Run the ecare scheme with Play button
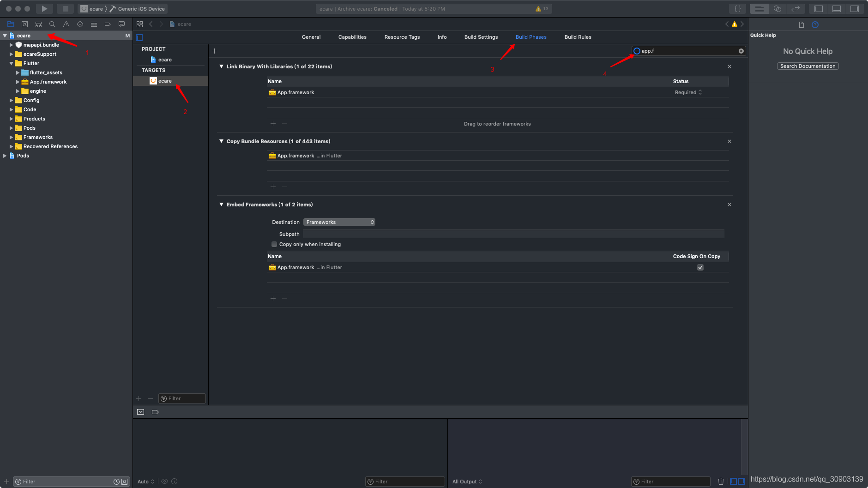 click(44, 9)
